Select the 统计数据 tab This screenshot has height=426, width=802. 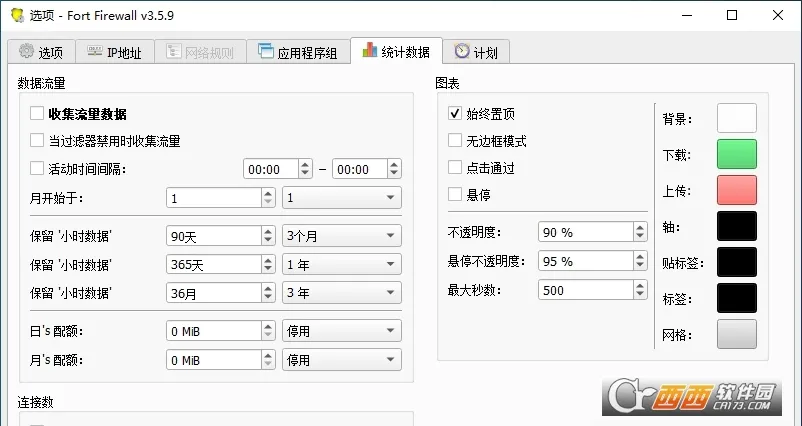396,51
